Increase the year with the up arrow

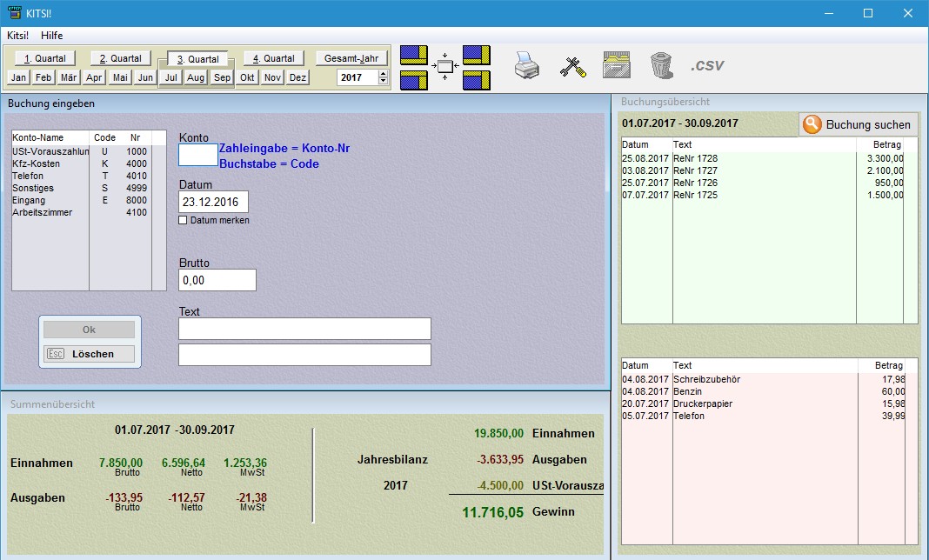384,73
